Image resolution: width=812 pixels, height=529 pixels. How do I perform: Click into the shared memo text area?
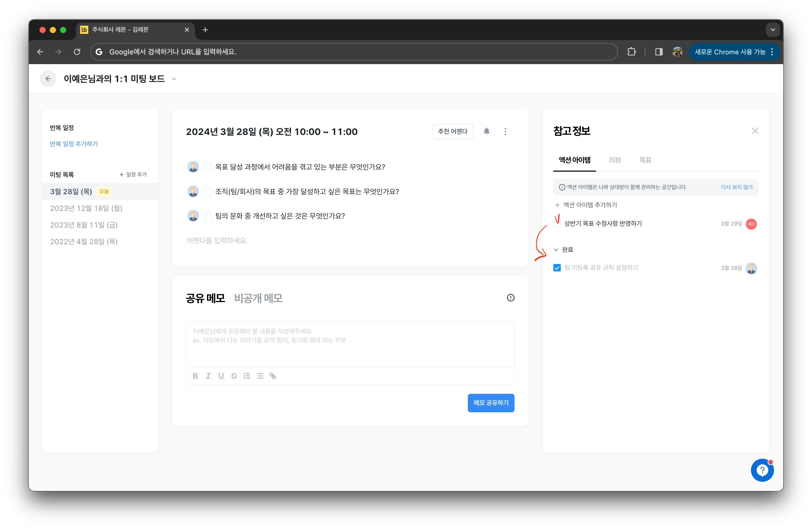(350, 344)
